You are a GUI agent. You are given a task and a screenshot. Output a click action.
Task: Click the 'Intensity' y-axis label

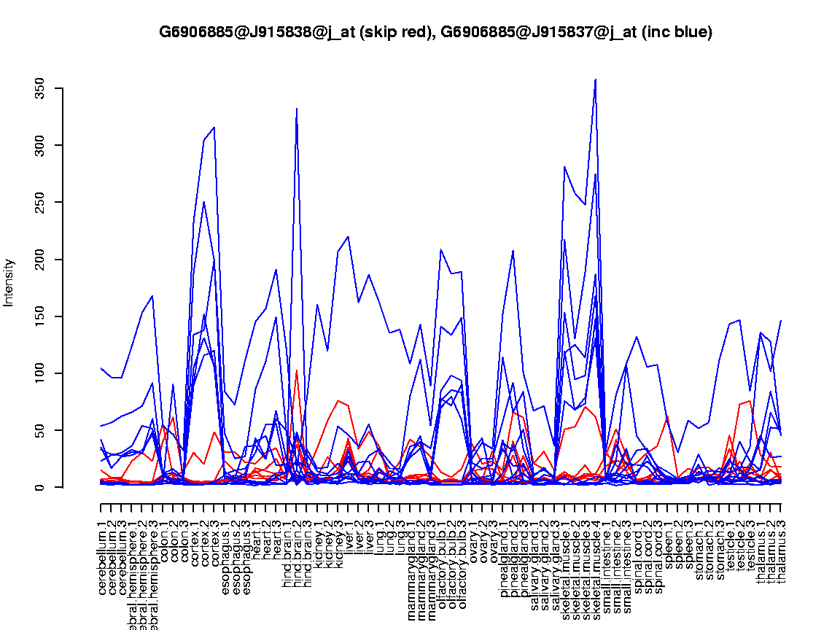tap(9, 282)
